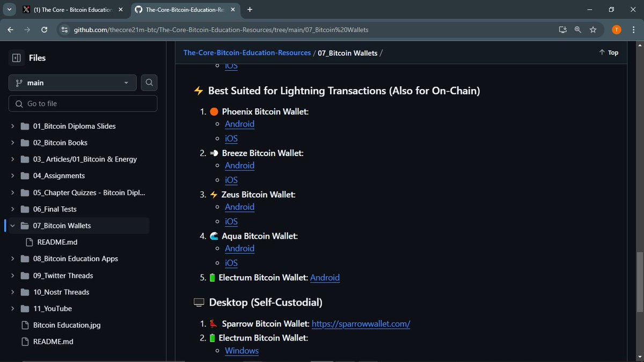
Task: Expand the 08_Bitcoin Education Apps folder chevron
Action: (x=12, y=259)
